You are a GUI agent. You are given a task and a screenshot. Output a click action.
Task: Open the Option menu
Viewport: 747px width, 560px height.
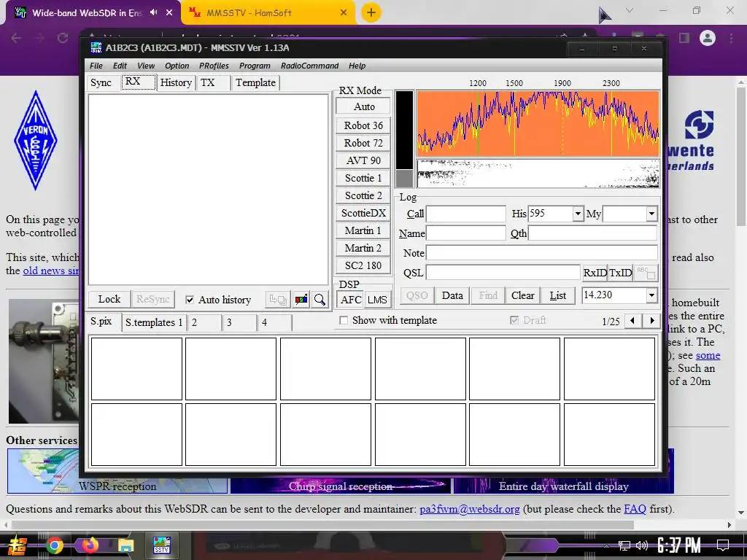pos(177,66)
